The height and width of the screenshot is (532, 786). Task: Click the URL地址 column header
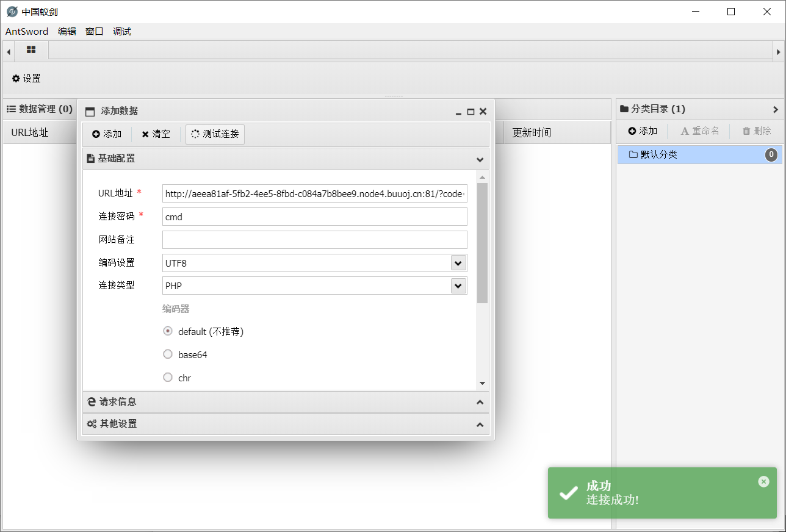pos(29,132)
